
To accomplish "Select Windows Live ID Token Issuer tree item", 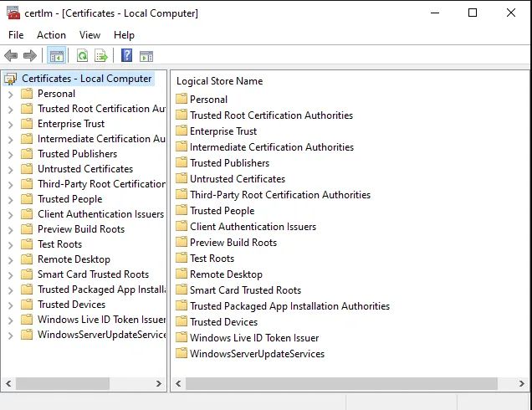I will (x=101, y=320).
